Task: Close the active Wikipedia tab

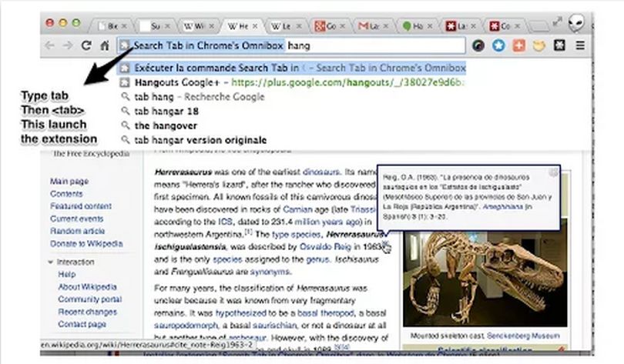Action: [x=255, y=26]
